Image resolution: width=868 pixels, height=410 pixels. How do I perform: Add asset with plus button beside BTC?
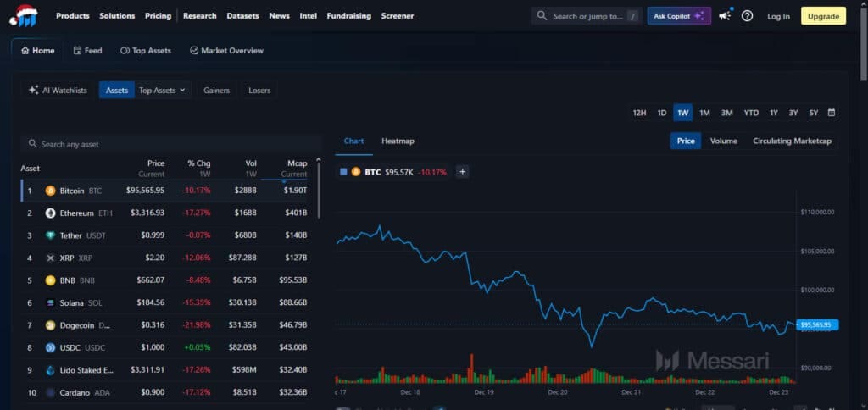click(463, 172)
